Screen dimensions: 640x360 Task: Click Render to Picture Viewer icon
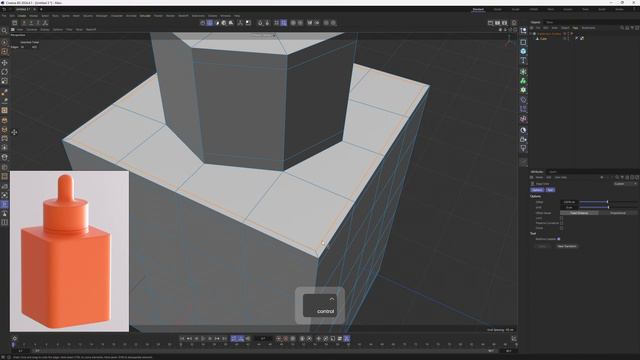coord(498,23)
